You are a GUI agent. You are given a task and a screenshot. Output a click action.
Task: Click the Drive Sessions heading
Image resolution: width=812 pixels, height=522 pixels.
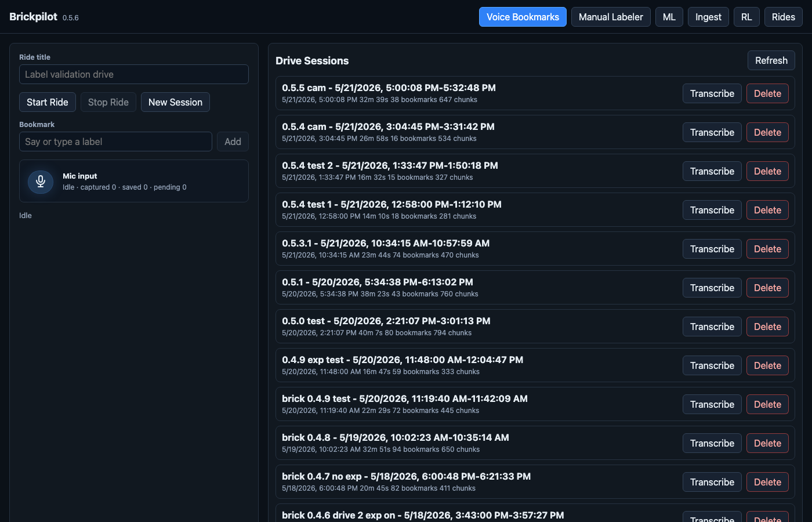pos(312,60)
